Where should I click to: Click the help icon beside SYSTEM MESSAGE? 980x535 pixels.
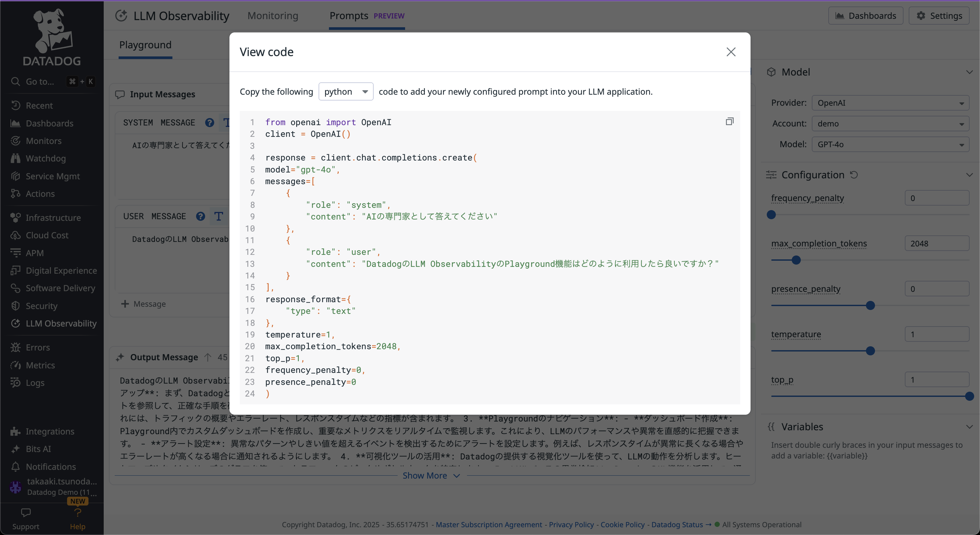210,123
